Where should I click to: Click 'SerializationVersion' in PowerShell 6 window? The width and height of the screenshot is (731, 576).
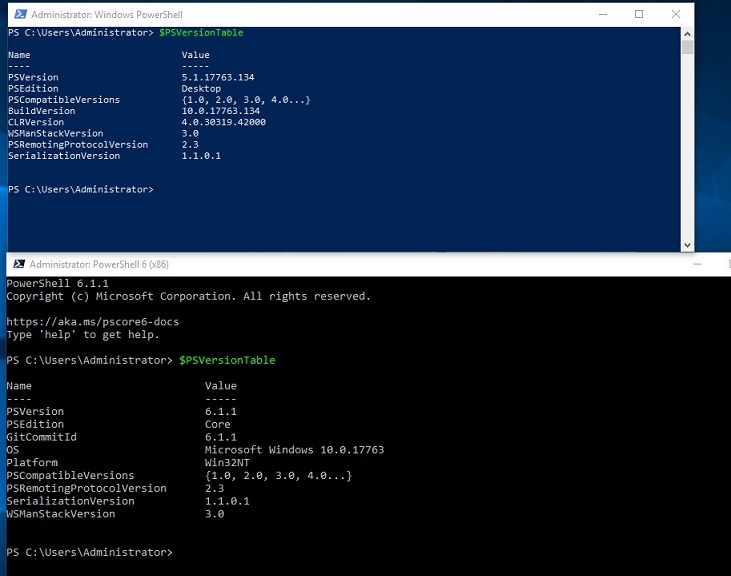click(x=70, y=501)
